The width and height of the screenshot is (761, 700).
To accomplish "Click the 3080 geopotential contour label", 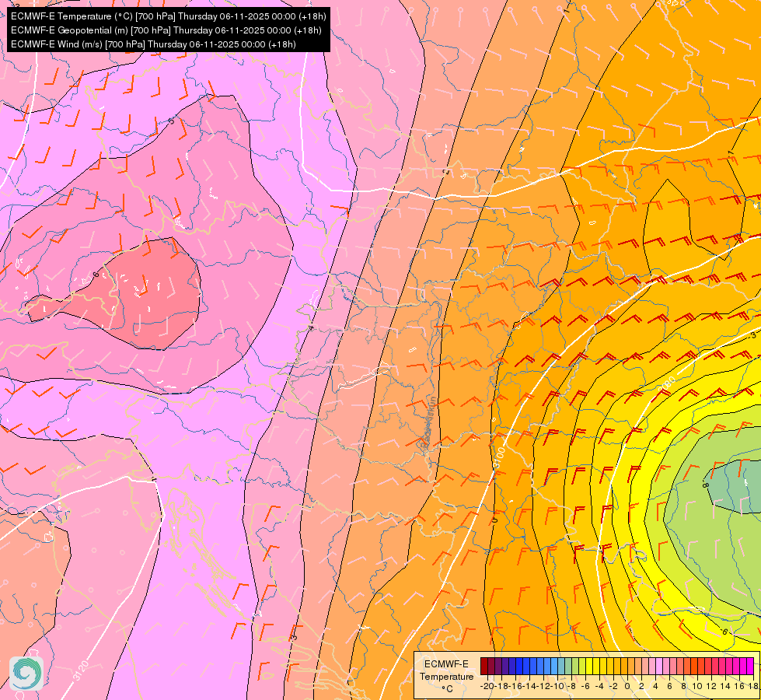I will [x=666, y=384].
